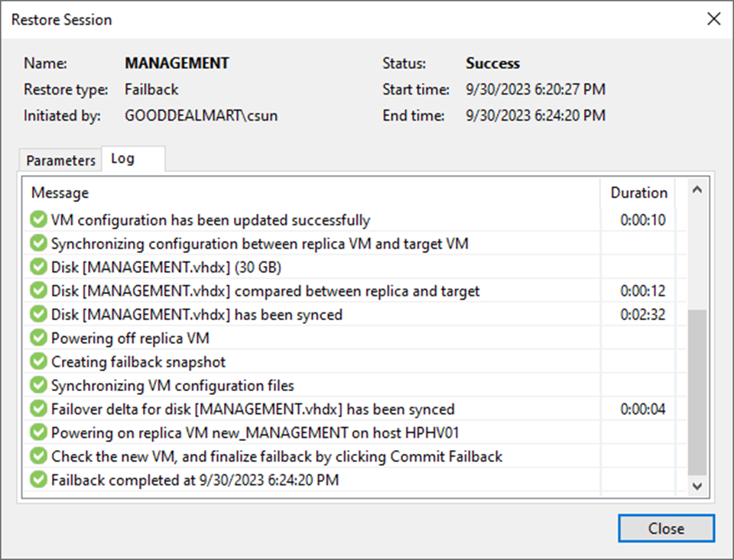Image resolution: width=734 pixels, height=560 pixels.
Task: Select Disk compared between replica and target row
Action: (x=265, y=291)
